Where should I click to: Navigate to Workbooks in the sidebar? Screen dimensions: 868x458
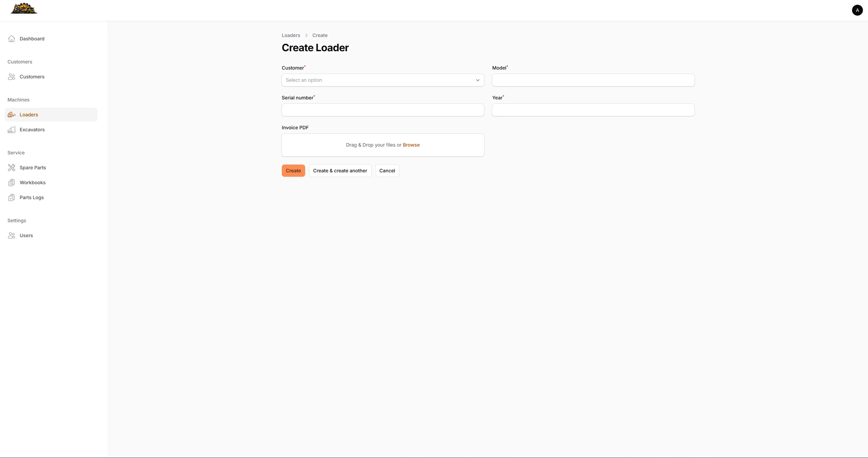(51, 183)
